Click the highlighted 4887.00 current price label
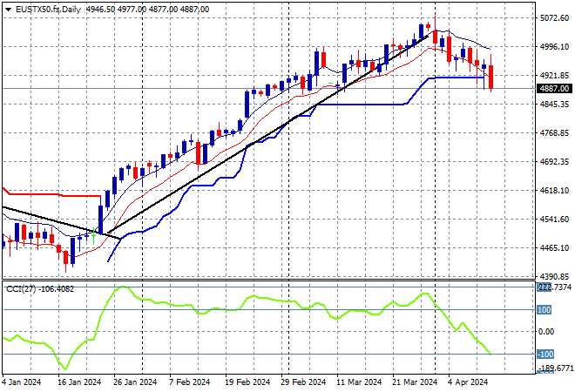 [555, 89]
